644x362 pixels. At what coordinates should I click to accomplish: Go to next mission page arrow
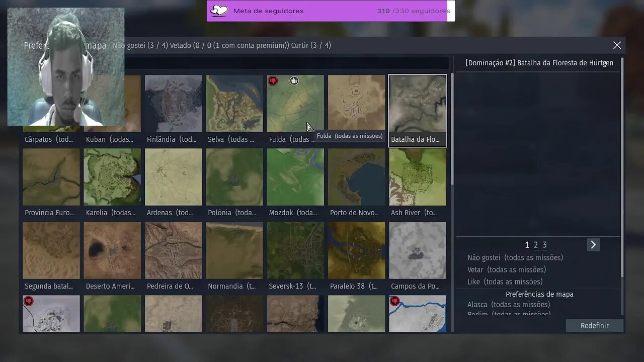593,245
